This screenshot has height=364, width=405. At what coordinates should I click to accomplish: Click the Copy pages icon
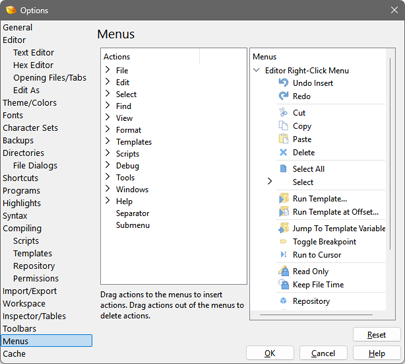click(283, 126)
